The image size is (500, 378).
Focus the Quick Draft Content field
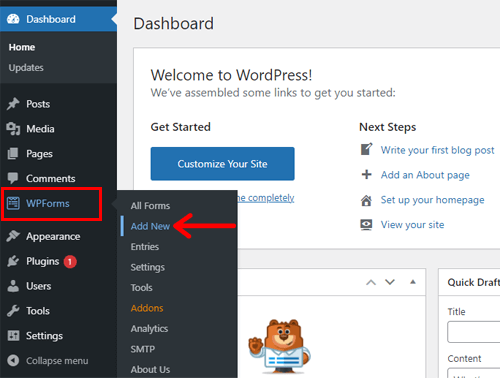pyautogui.click(x=473, y=373)
